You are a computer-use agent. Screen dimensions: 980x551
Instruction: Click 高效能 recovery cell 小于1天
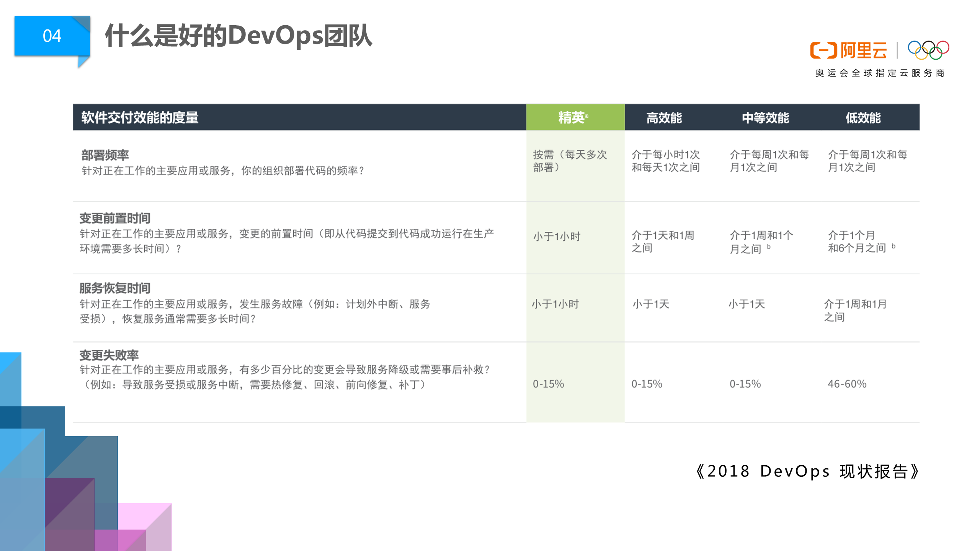[651, 304]
